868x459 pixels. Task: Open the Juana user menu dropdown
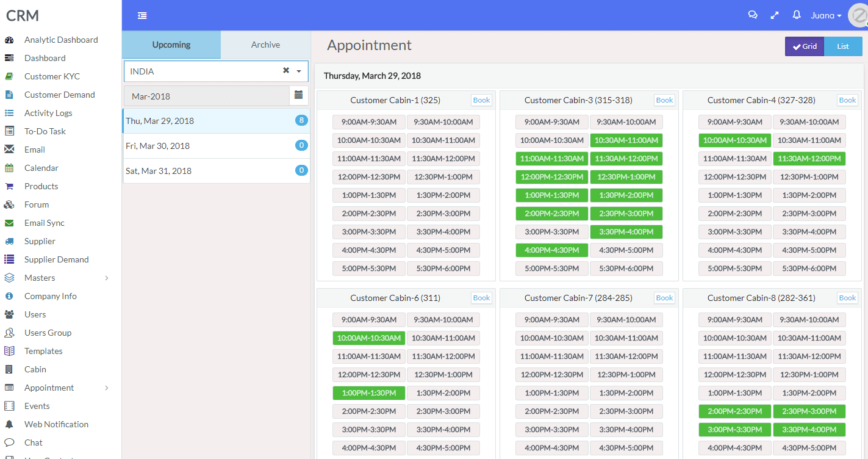826,16
